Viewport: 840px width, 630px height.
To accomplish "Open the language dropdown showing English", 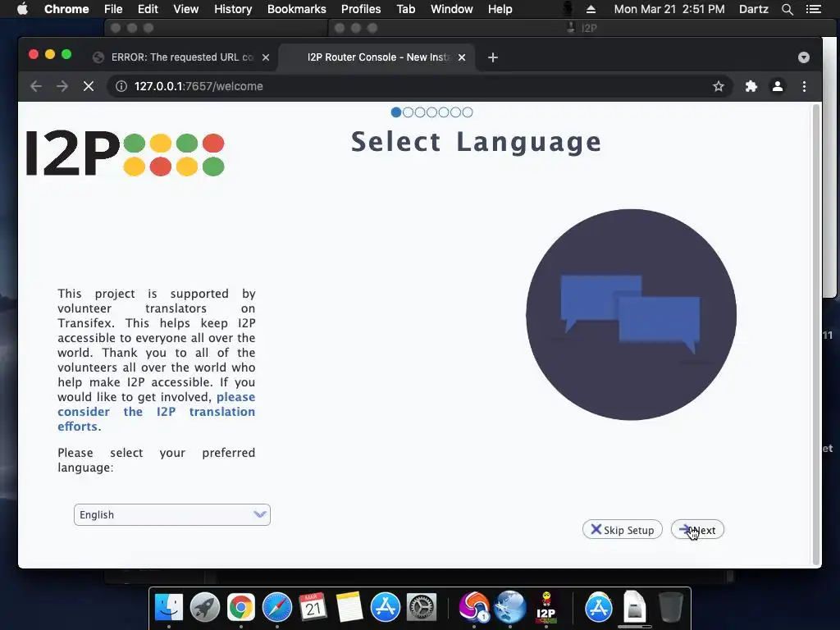I will point(172,515).
